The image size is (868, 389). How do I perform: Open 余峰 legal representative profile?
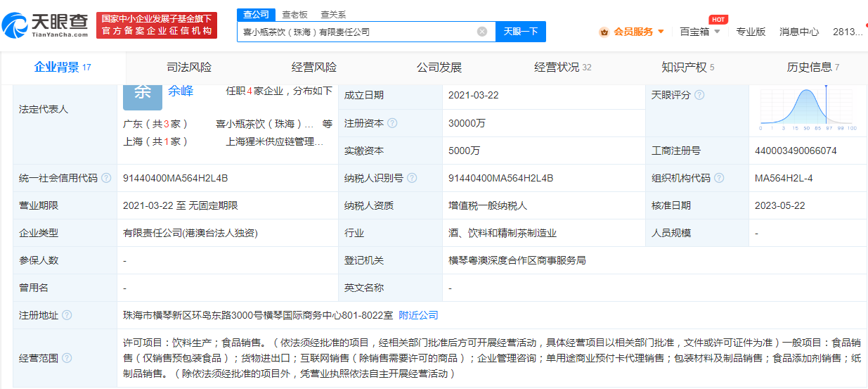click(181, 91)
